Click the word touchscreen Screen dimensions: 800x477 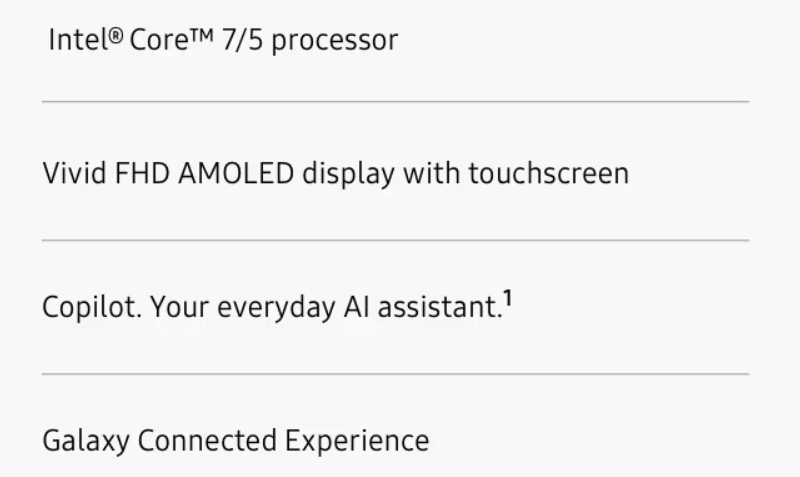point(549,173)
